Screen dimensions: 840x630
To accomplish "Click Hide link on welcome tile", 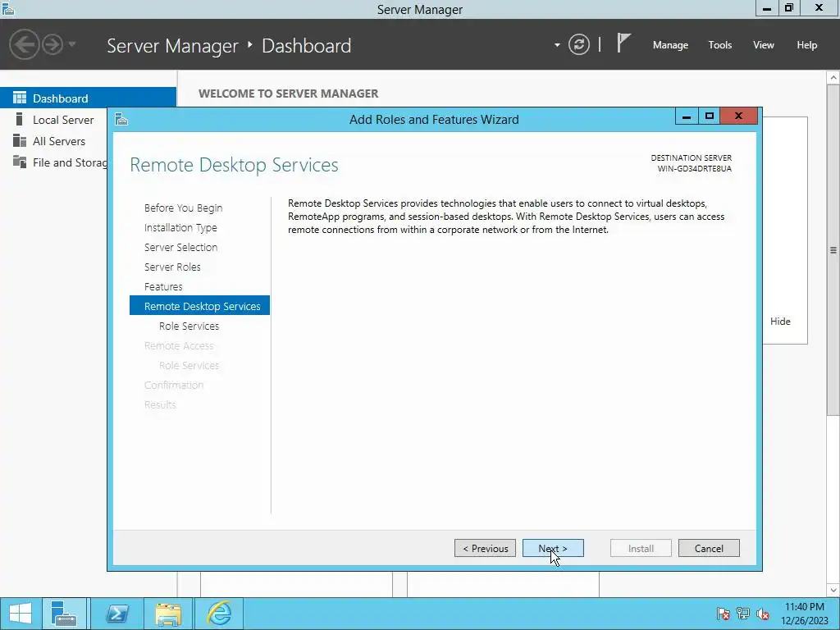I will [780, 322].
